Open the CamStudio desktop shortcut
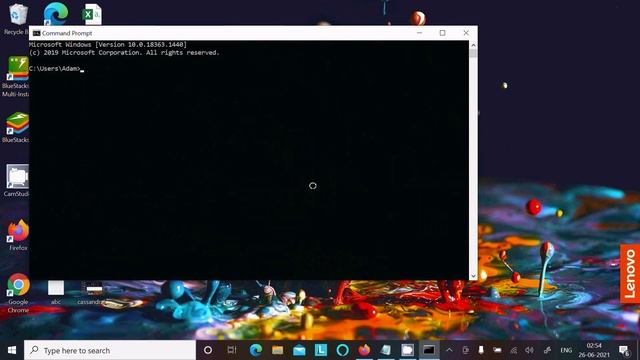The width and height of the screenshot is (640, 360). point(16,180)
